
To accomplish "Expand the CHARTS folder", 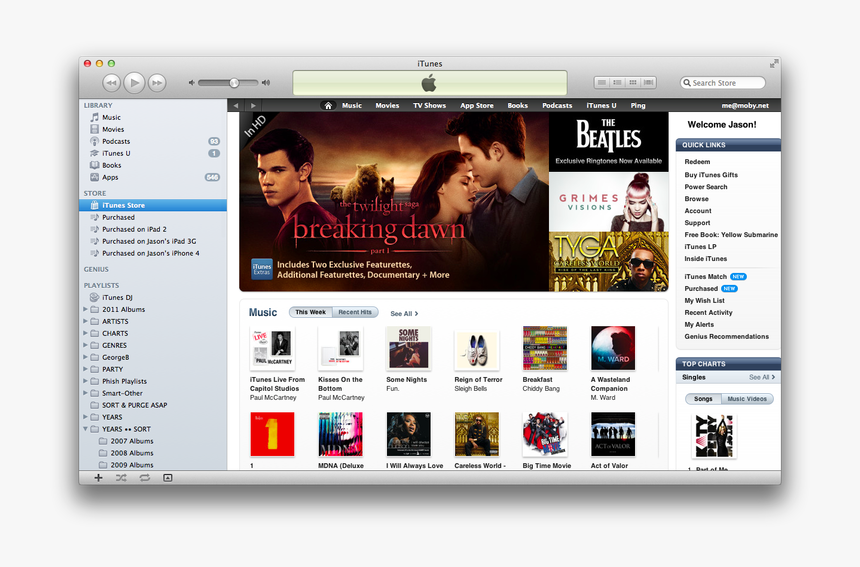I will 86,333.
